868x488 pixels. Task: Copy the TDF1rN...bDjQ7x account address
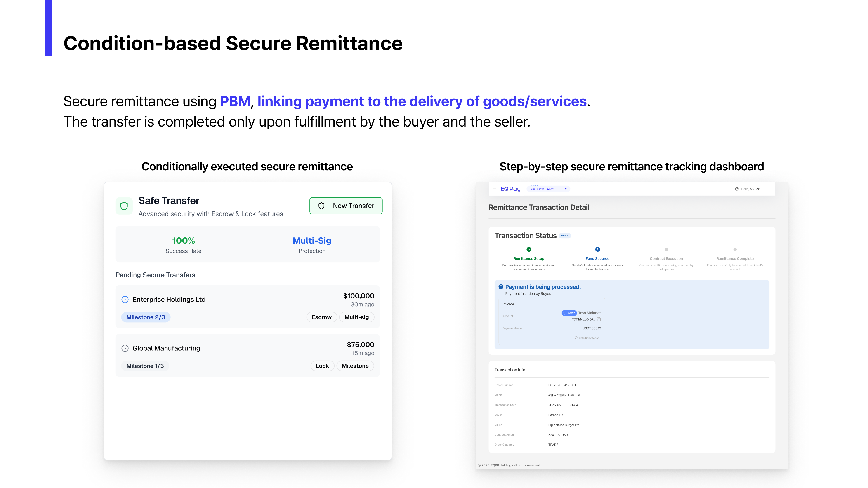[x=599, y=319]
